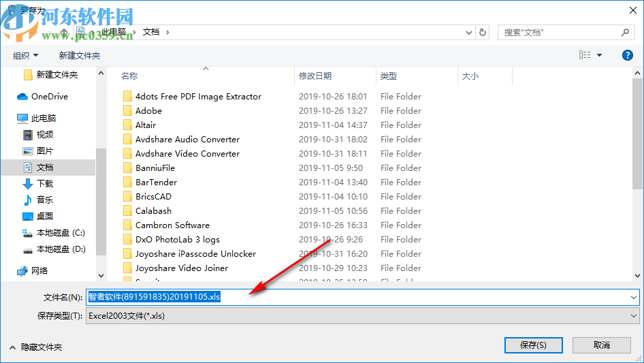The width and height of the screenshot is (644, 363).
Task: Click date 2019-10-26 16:33 cell
Action: 333,225
